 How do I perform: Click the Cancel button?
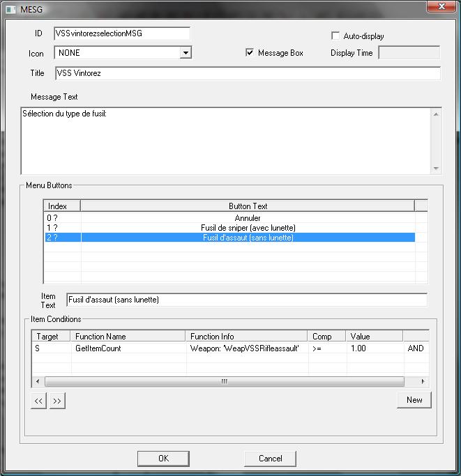270,459
